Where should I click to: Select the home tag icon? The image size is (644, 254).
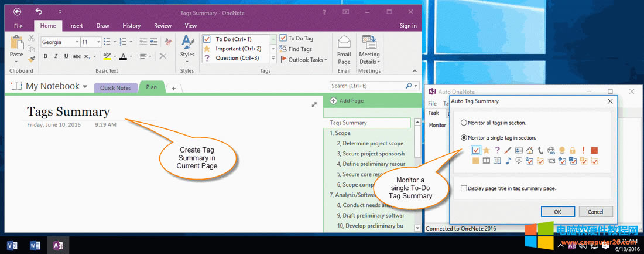(x=529, y=150)
